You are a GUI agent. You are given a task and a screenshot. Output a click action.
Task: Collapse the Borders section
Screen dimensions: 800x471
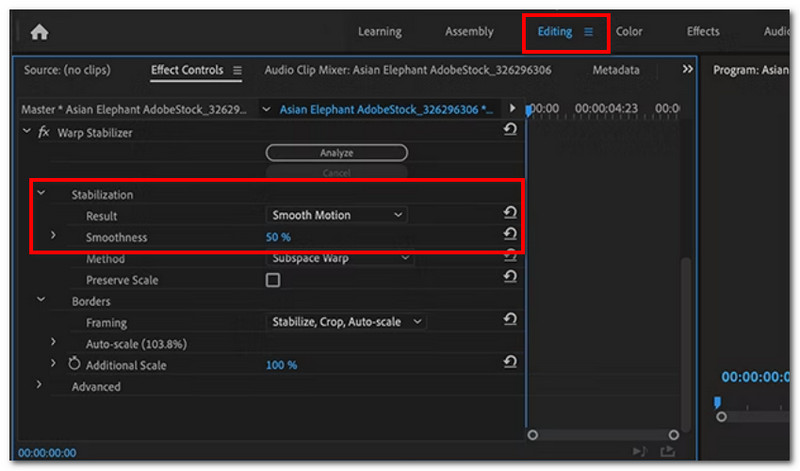(x=41, y=300)
